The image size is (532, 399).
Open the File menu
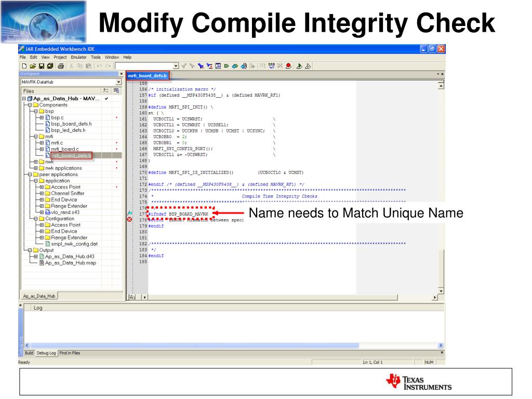[23, 57]
